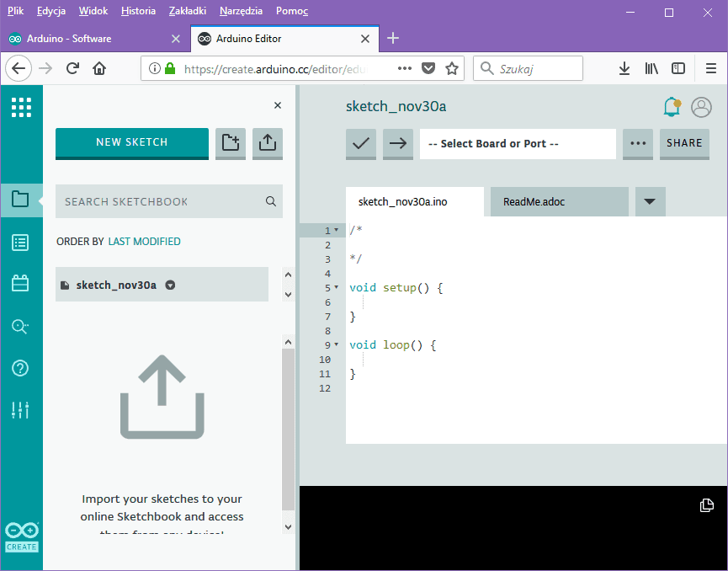Change ordering via LAST MODIFIED link
The image size is (728, 571).
coord(144,242)
